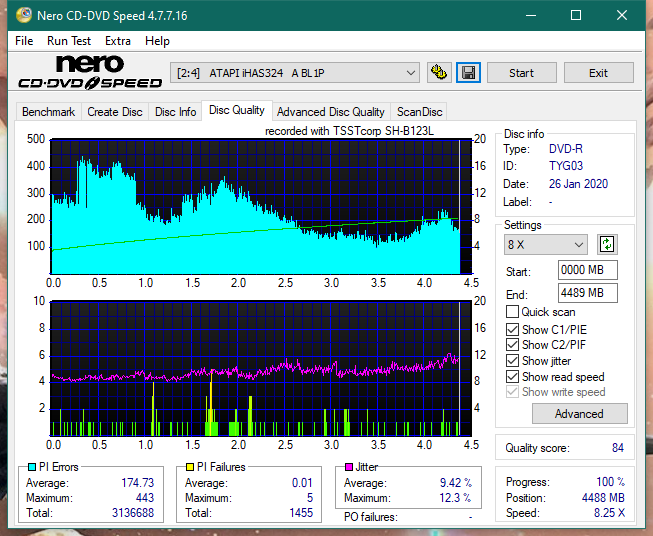Open the Extra menu

click(x=118, y=41)
